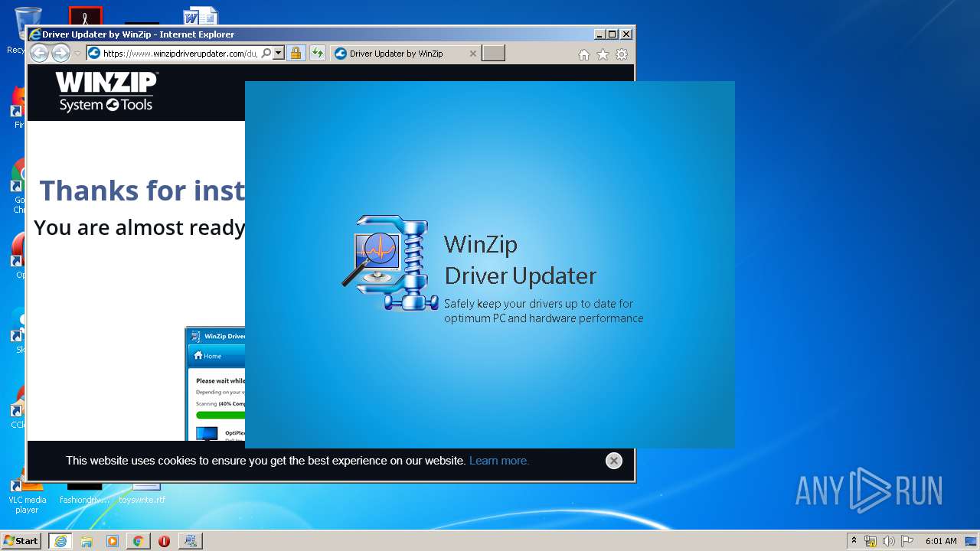Open the Action Center flag icon

click(x=907, y=541)
